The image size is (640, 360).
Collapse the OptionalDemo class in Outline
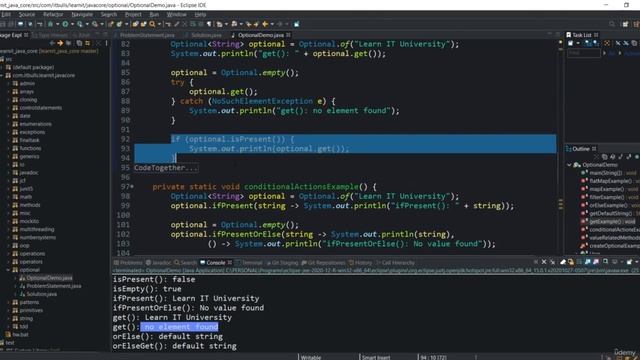coord(569,165)
